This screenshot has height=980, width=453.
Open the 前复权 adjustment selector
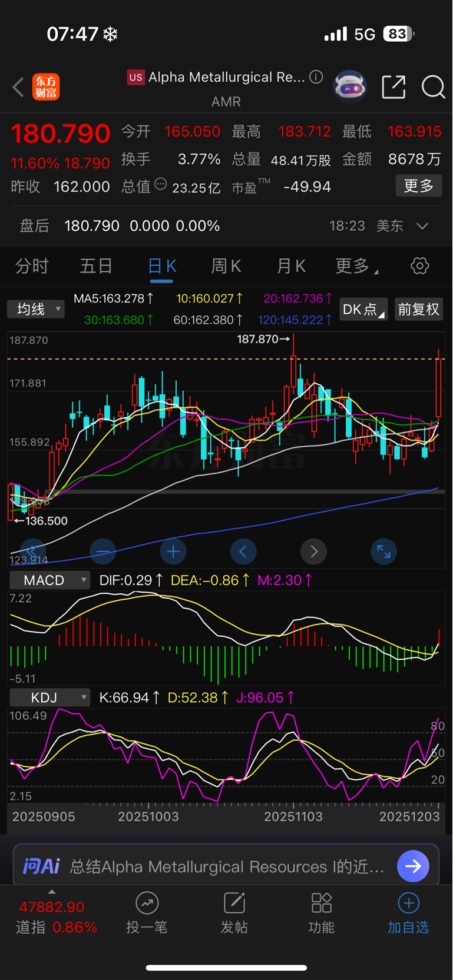pos(419,310)
